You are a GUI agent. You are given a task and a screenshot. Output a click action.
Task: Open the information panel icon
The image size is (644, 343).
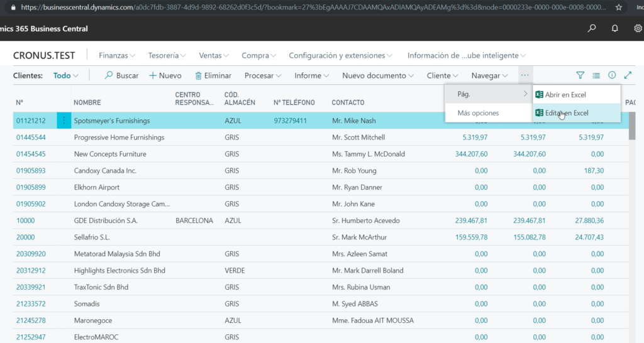[612, 75]
